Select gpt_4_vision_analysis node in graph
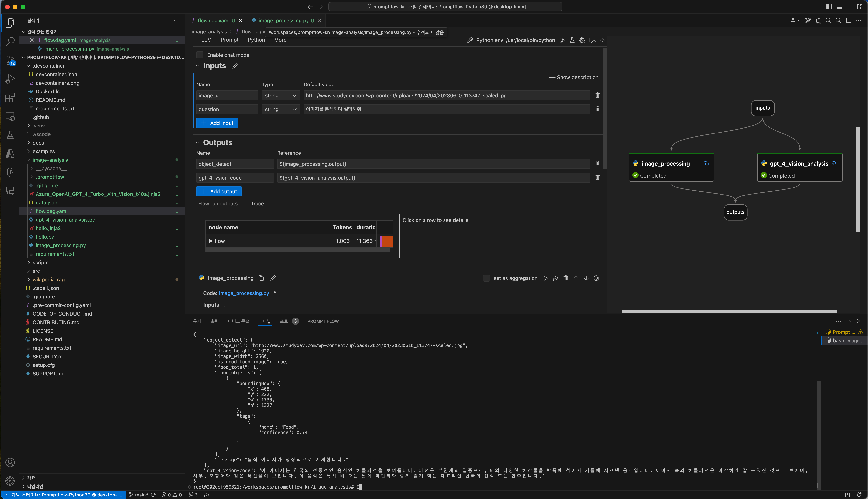868x499 pixels. [x=799, y=167]
